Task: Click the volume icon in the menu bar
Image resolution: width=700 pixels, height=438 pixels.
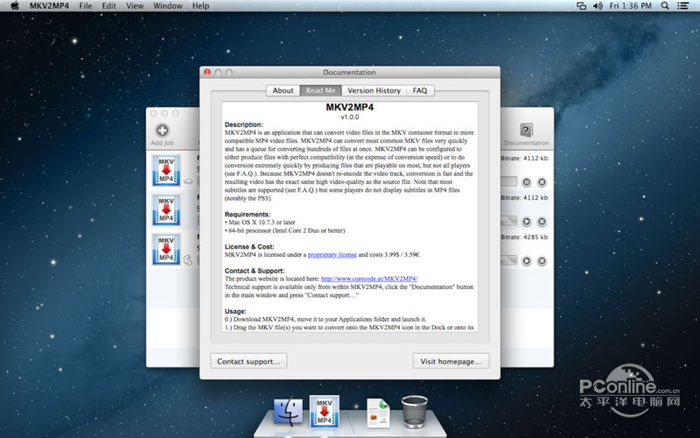Action: (x=598, y=6)
